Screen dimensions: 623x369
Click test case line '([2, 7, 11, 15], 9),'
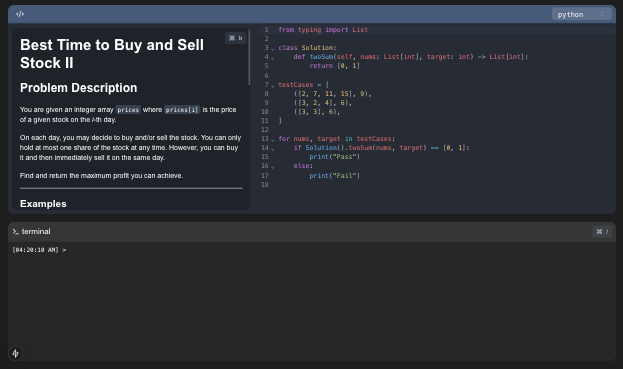(x=333, y=94)
